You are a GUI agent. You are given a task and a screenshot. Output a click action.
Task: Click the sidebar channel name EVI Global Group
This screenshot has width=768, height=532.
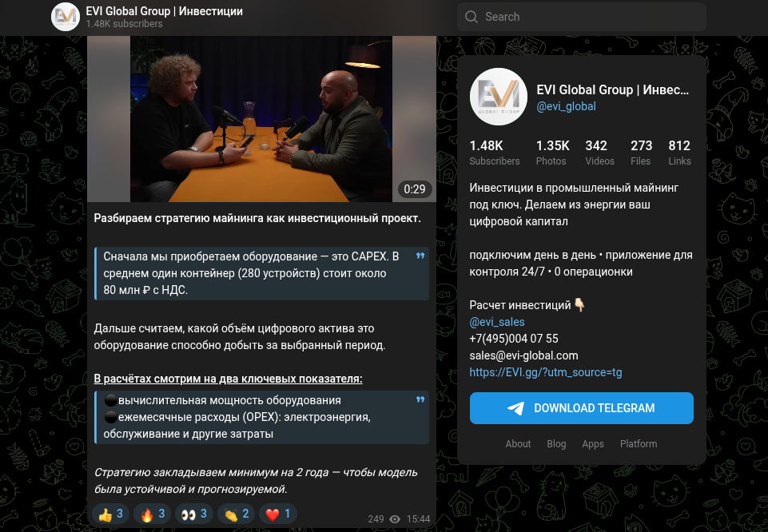click(x=613, y=89)
